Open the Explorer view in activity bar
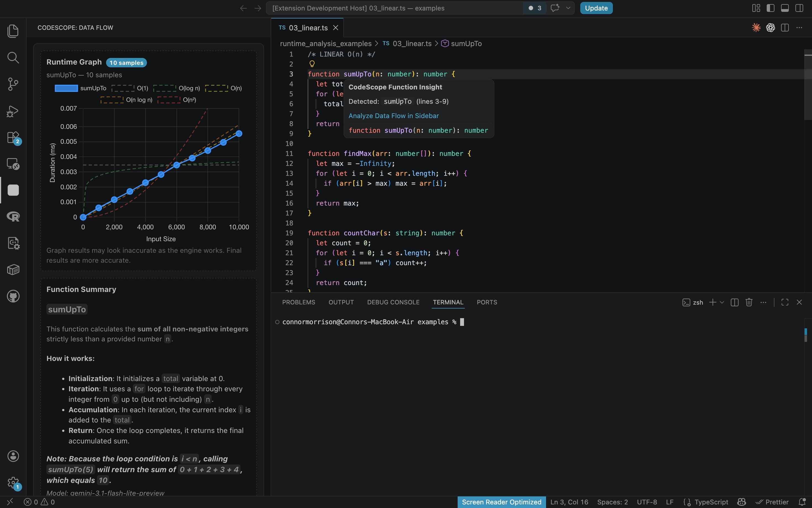812x508 pixels. coord(13,31)
